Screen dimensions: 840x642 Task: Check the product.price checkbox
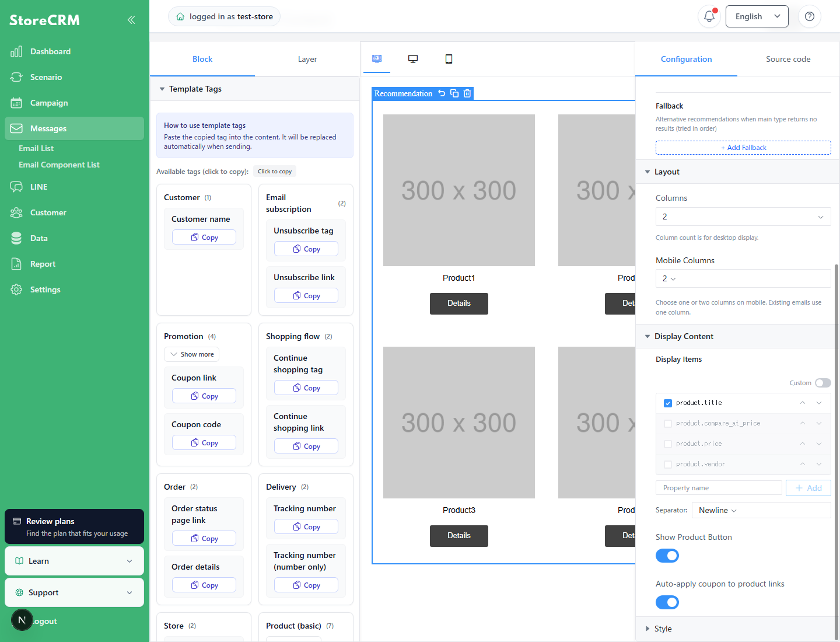pos(668,444)
